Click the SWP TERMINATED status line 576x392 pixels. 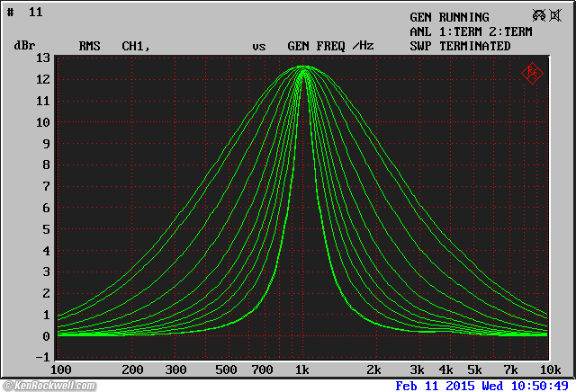[x=460, y=46]
